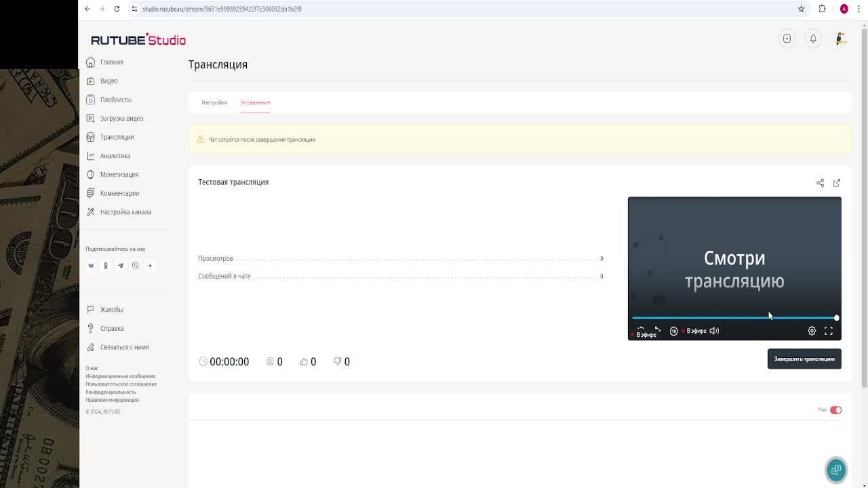Image resolution: width=868 pixels, height=488 pixels.
Task: Switch to the Настройки tab
Action: point(214,102)
